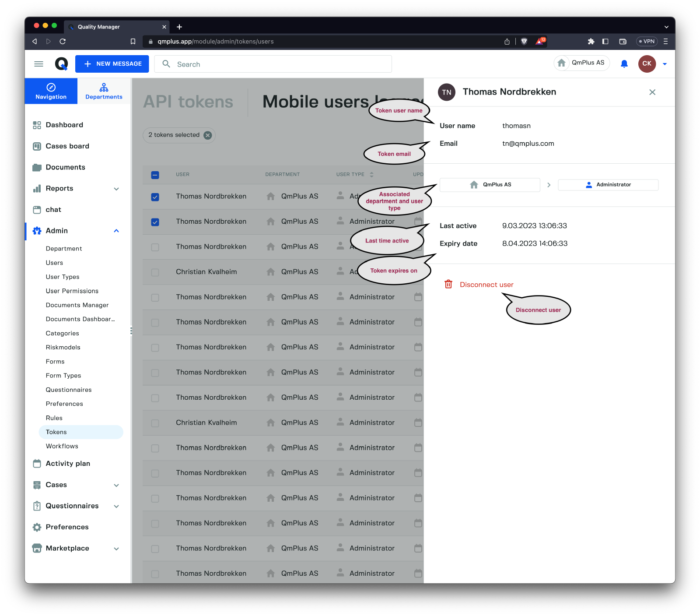Image resolution: width=700 pixels, height=616 pixels.
Task: Click the Brave shields icon
Action: pos(524,42)
